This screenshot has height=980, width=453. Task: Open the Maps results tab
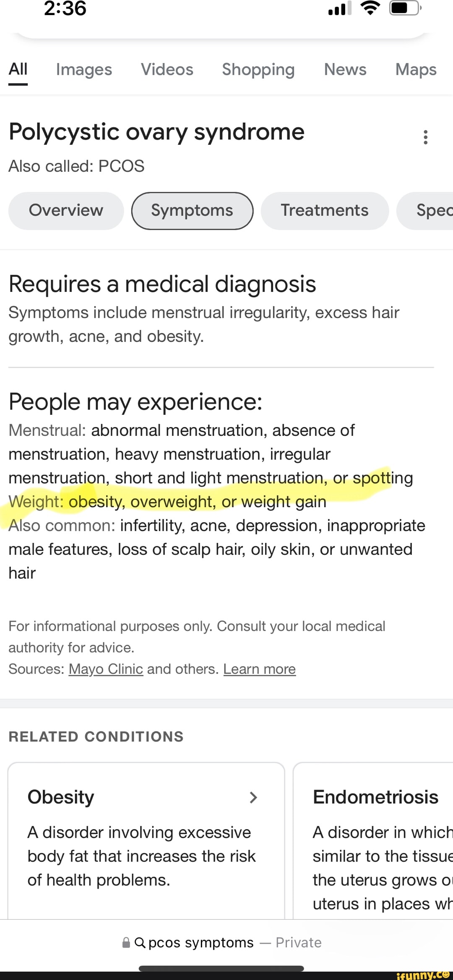coord(416,70)
